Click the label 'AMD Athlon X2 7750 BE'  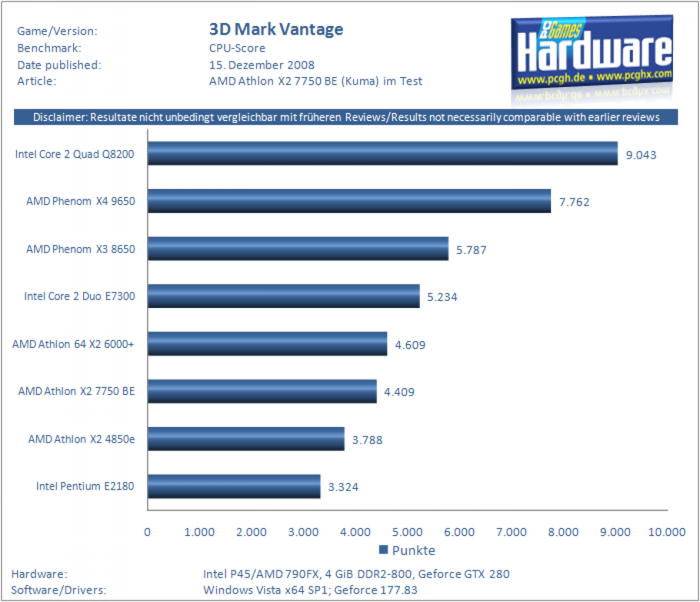76,392
